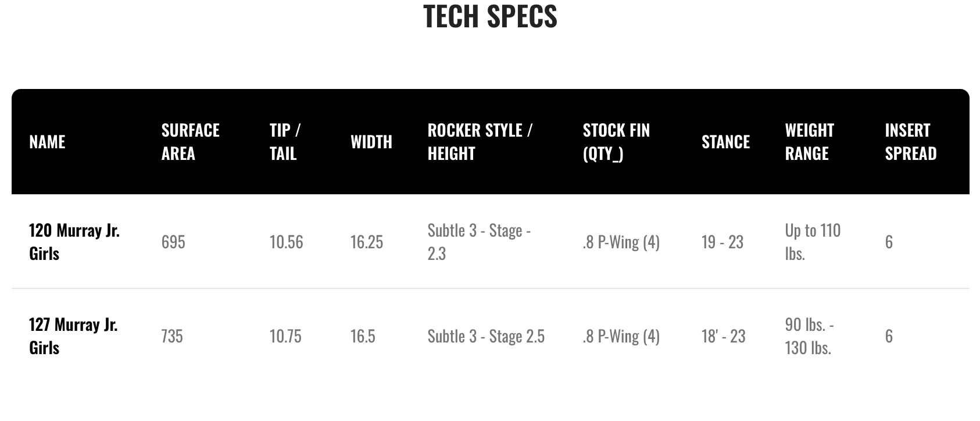Click the SURFACE AREA column header
This screenshot has height=421, width=980.
click(x=191, y=142)
